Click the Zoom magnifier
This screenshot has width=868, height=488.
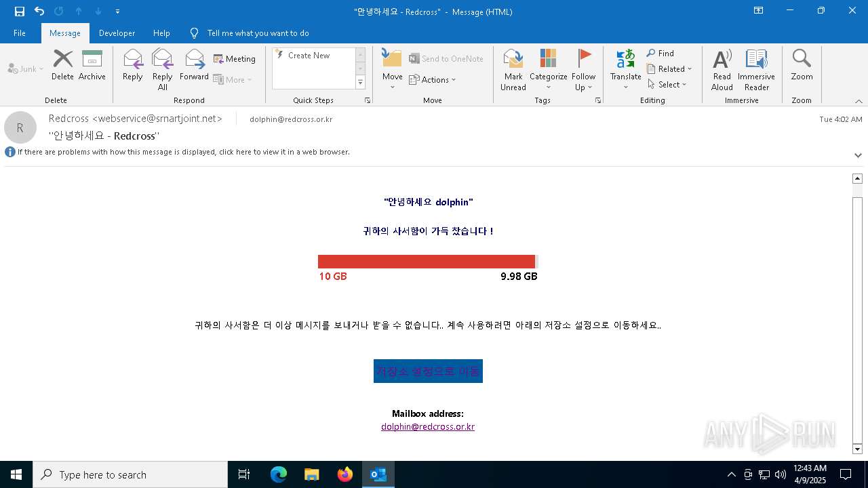802,65
